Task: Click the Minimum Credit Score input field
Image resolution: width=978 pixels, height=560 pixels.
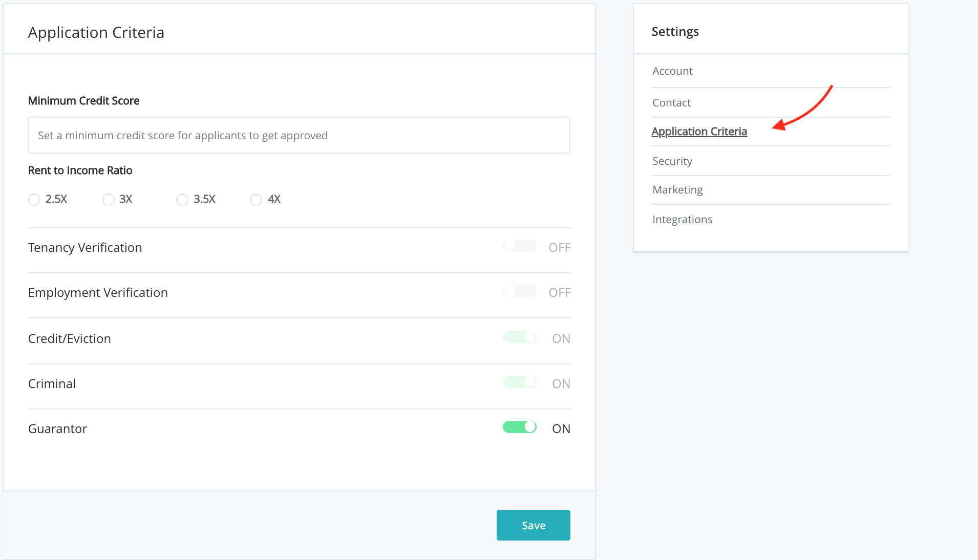Action: (x=299, y=135)
